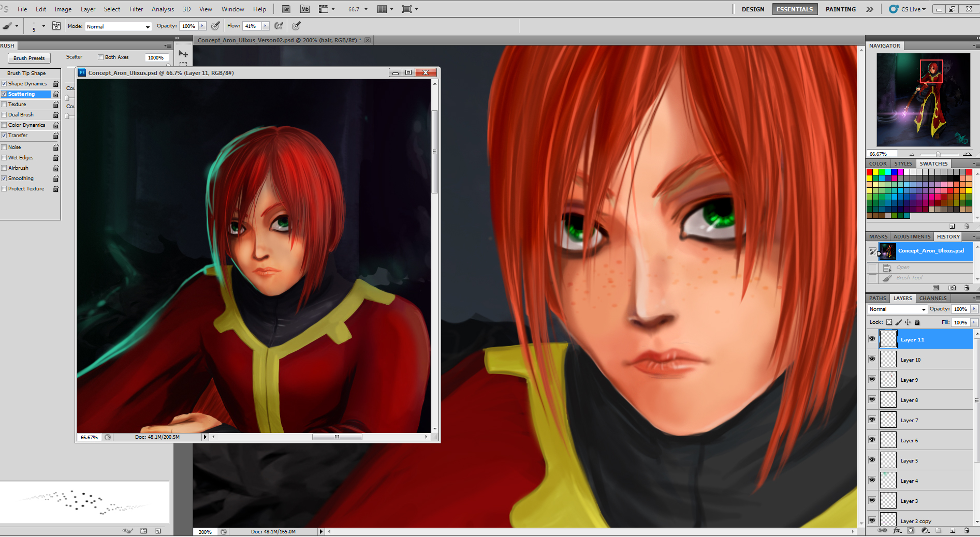The width and height of the screenshot is (980, 537).
Task: Enable the Both Axes checkbox
Action: [x=101, y=57]
